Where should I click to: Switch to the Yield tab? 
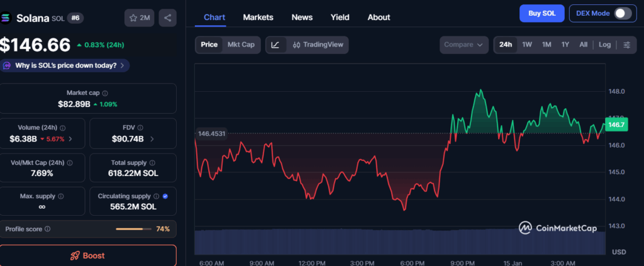click(340, 17)
